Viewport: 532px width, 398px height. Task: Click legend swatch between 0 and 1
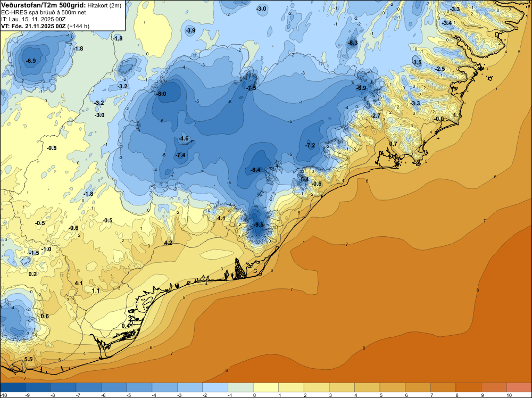266,387
